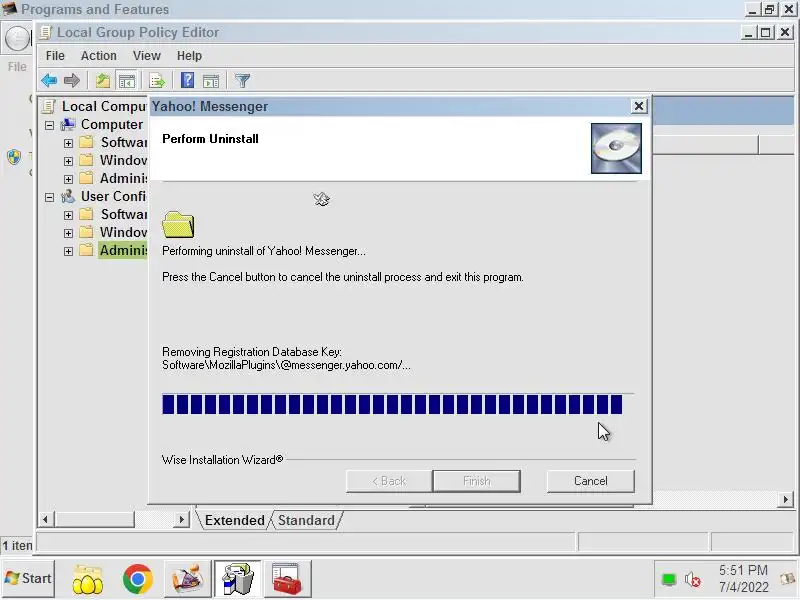This screenshot has height=600, width=800.
Task: Click the green network monitor tray icon
Action: tap(668, 580)
